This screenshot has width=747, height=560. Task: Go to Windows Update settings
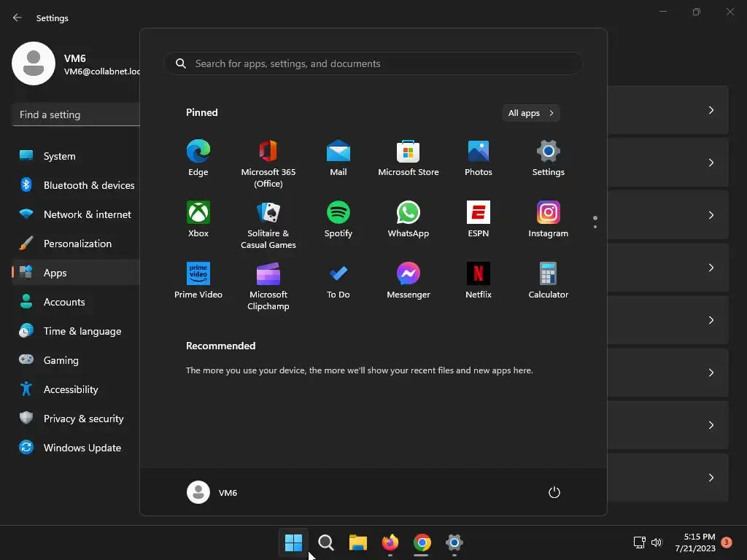coord(76,448)
